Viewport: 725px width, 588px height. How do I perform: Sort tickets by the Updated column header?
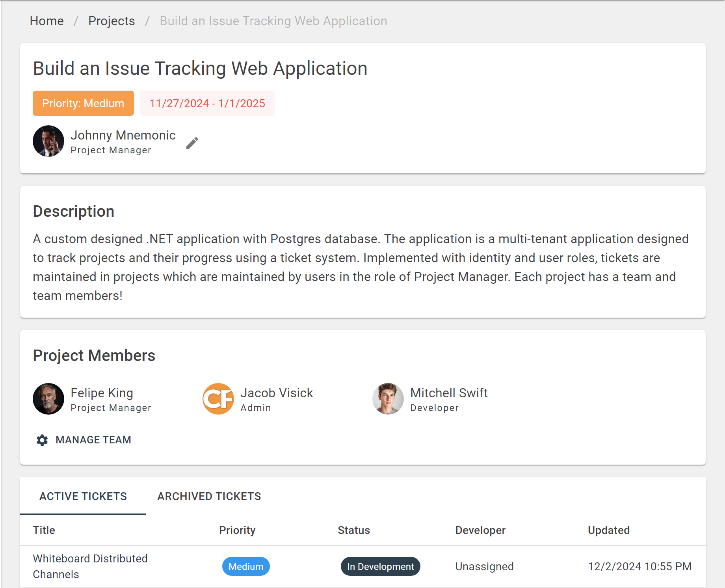pos(608,530)
